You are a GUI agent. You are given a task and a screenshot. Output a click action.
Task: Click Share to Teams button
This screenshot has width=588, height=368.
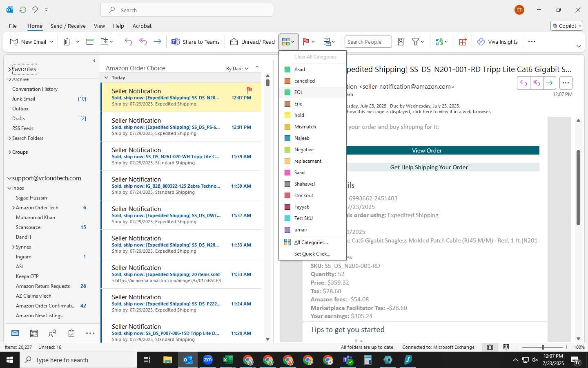tap(196, 42)
